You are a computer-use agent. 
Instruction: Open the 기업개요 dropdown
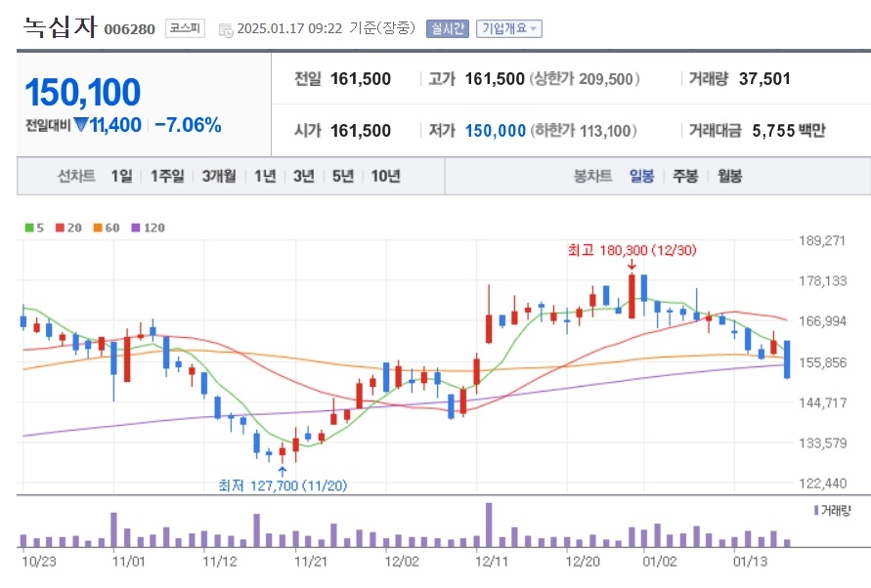[509, 29]
